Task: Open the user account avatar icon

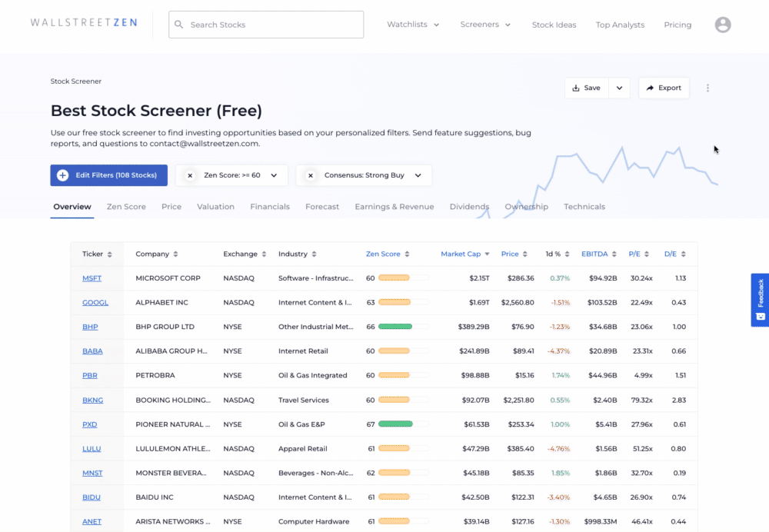Action: (x=722, y=25)
